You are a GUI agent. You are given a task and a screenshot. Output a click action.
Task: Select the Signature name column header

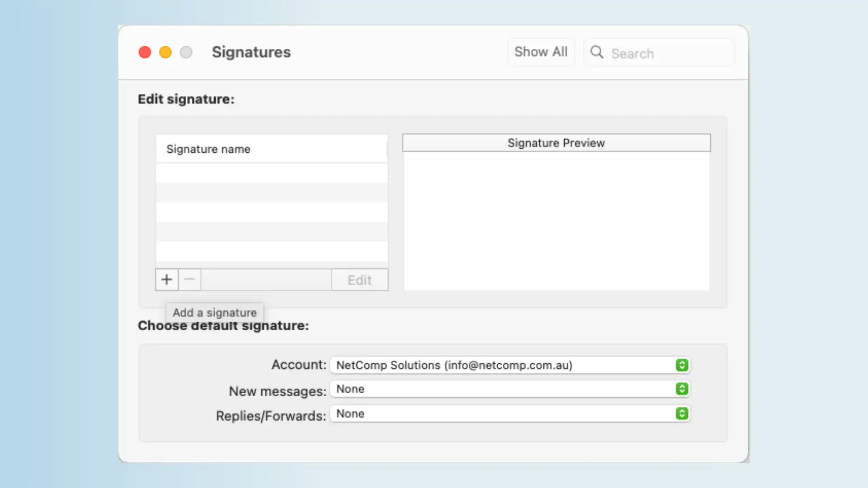208,149
